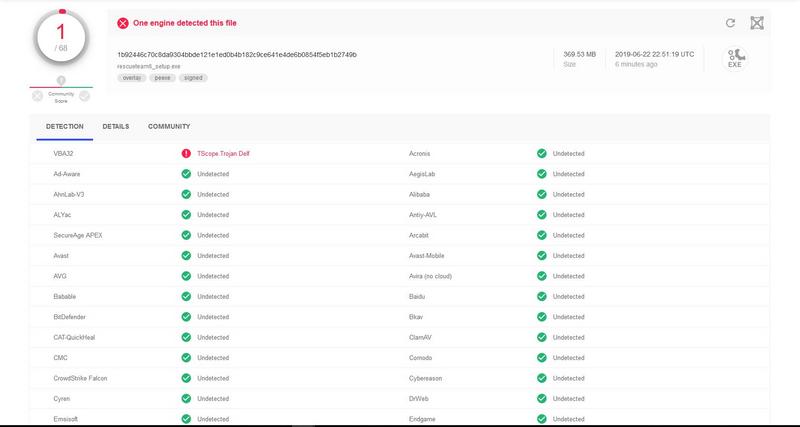
Task: Click the Comodo engine name
Action: tap(420, 358)
